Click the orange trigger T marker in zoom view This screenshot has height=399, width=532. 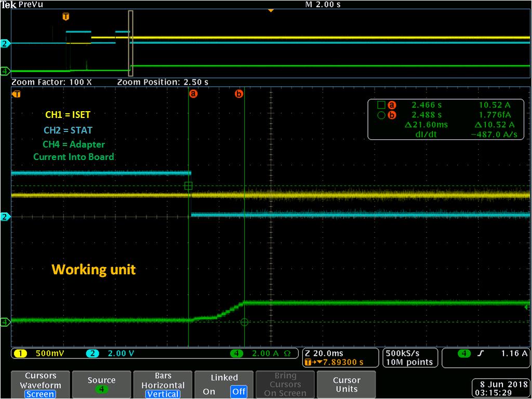[16, 94]
